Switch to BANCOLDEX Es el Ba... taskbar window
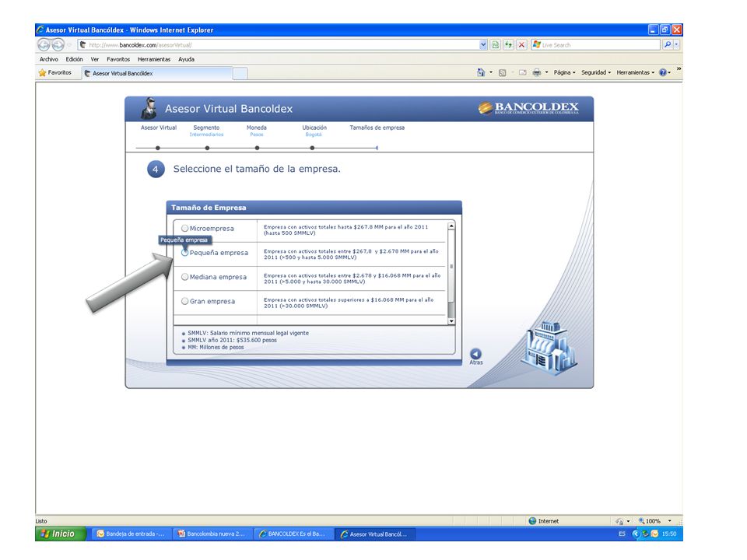The width and height of the screenshot is (747, 560). point(293,534)
